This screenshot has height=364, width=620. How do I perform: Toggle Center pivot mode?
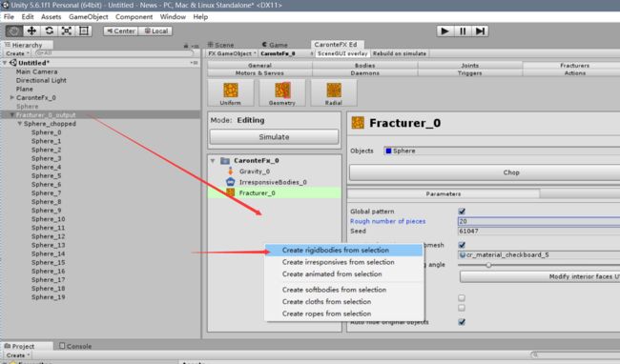pos(120,30)
